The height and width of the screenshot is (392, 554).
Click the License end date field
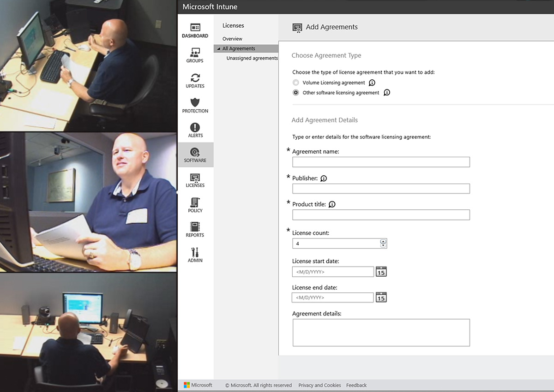pyautogui.click(x=333, y=297)
